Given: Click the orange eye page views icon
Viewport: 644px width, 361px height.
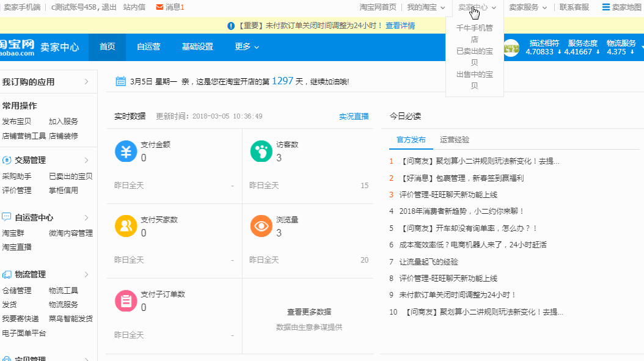Looking at the screenshot, I should 262,226.
